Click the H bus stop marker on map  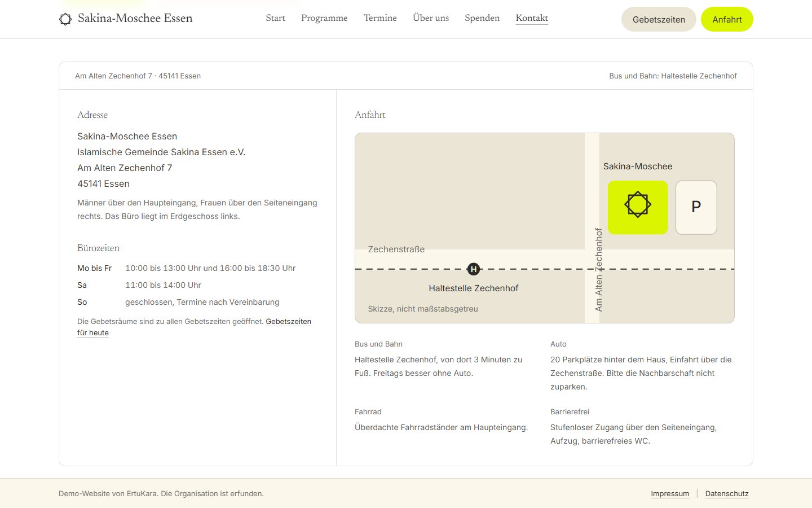(x=474, y=269)
